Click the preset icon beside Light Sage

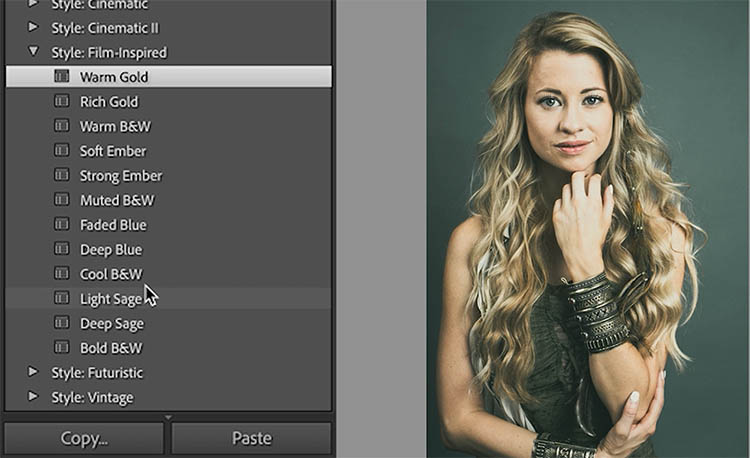[61, 298]
